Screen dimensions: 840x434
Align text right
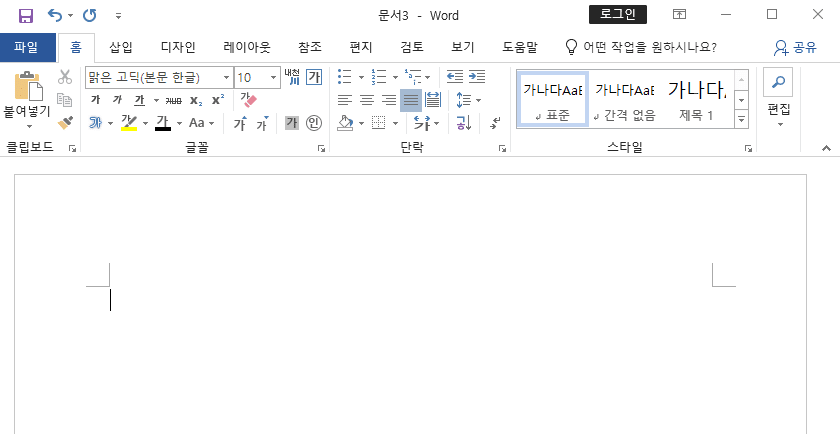[389, 100]
